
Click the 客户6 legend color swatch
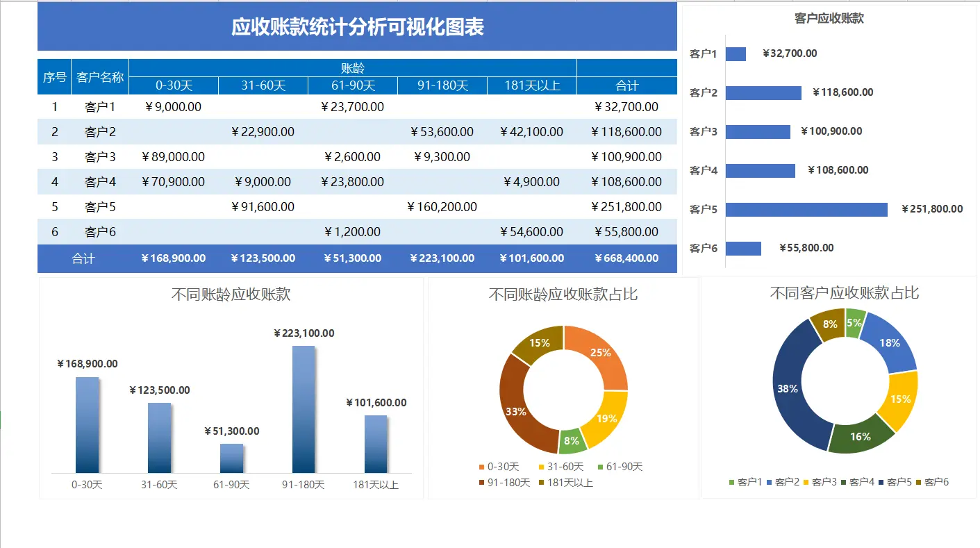pyautogui.click(x=917, y=482)
